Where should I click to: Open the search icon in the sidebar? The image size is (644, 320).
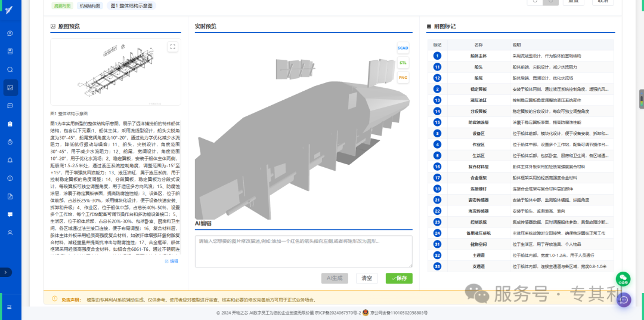coord(10,69)
